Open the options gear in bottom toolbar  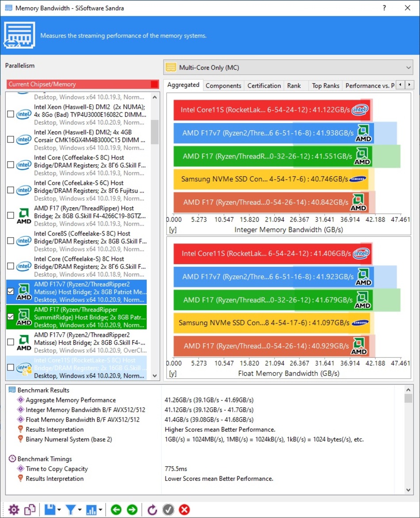pos(14,510)
